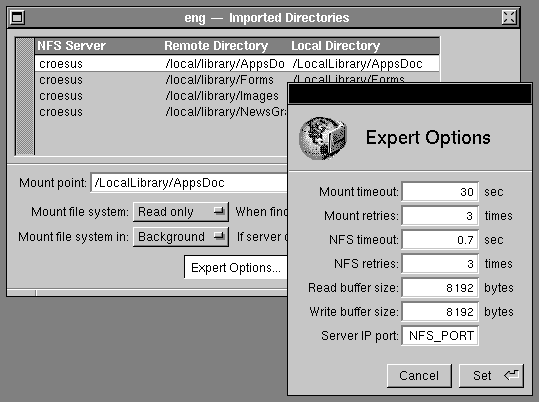Click the return-arrow icon on Set button

click(x=512, y=375)
